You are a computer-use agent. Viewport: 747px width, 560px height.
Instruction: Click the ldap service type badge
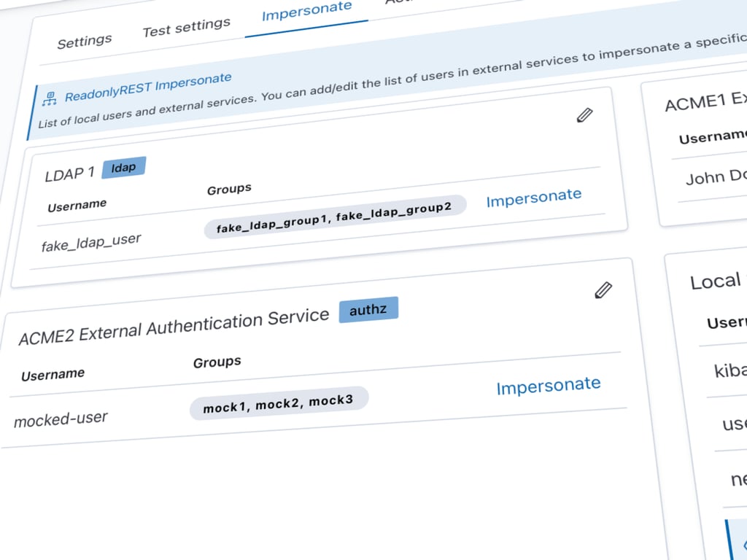(123, 168)
